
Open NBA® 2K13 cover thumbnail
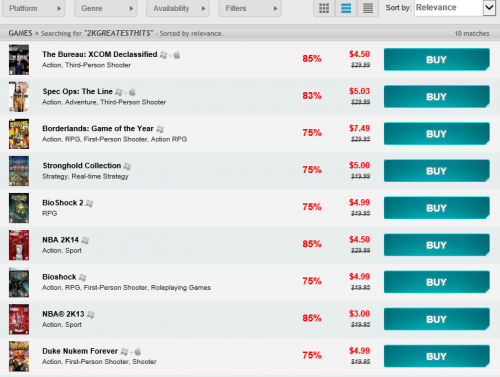click(19, 319)
